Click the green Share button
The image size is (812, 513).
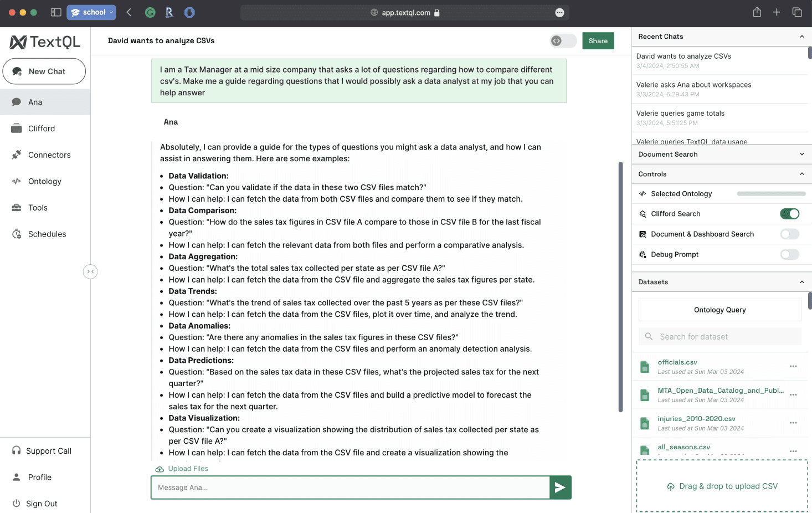598,41
